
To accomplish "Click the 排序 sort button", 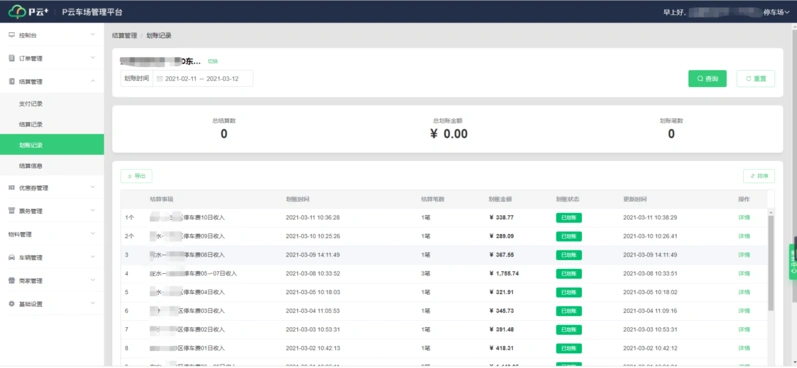I will (x=759, y=176).
